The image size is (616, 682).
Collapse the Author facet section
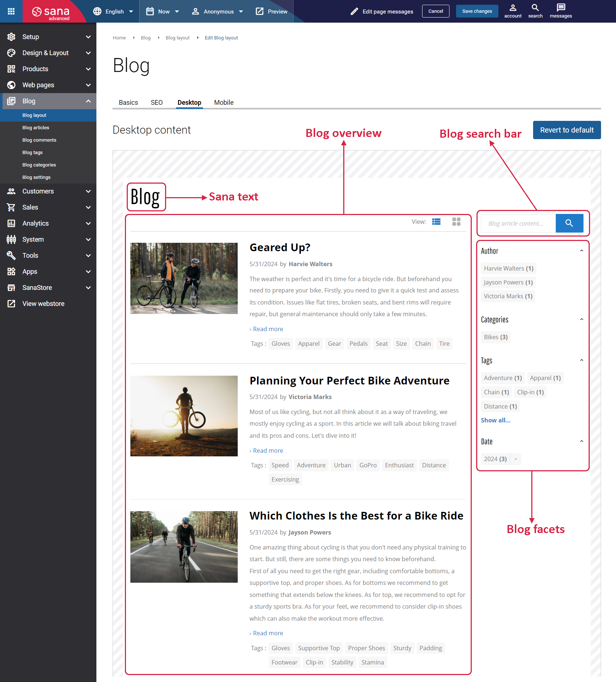click(x=581, y=250)
